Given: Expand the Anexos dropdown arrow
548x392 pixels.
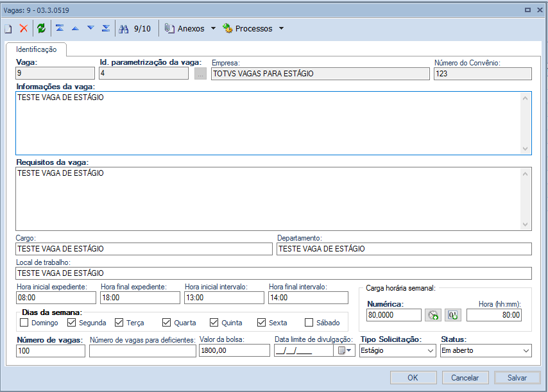Looking at the screenshot, I should coord(213,28).
